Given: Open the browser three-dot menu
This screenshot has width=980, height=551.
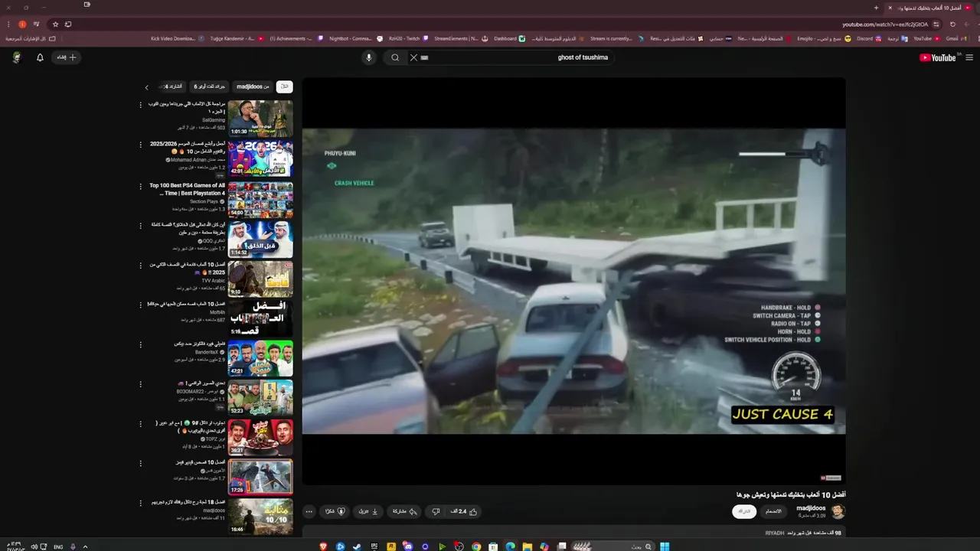Looking at the screenshot, I should (9, 24).
